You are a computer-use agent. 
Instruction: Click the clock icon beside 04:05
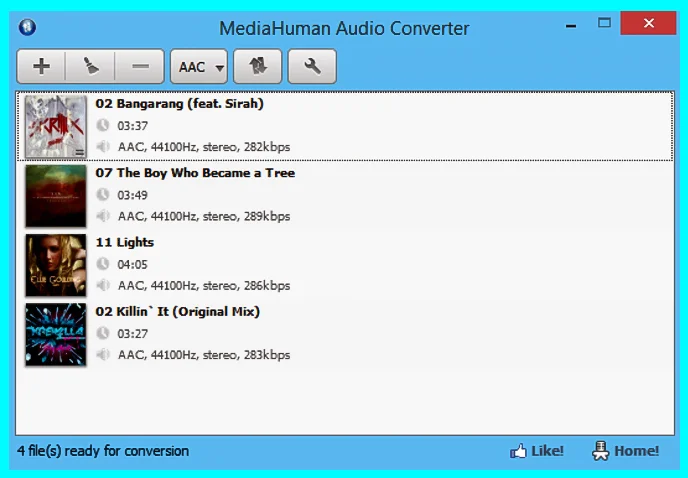[103, 264]
